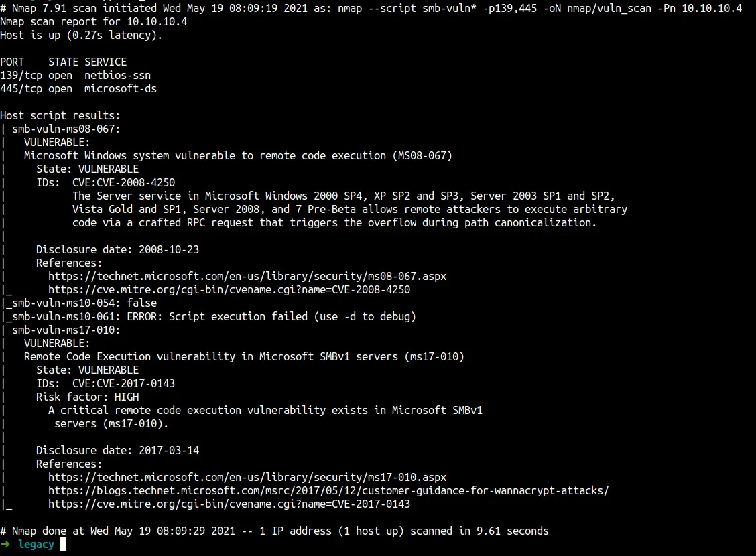Select the 445/tcp microsoft-ds port line
Screen dimensions: 756x556
pyautogui.click(x=78, y=88)
